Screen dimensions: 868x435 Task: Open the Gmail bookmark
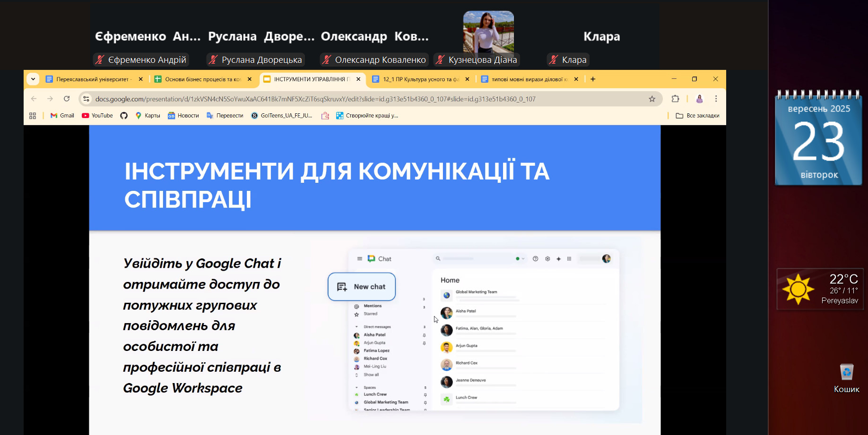[x=62, y=116]
